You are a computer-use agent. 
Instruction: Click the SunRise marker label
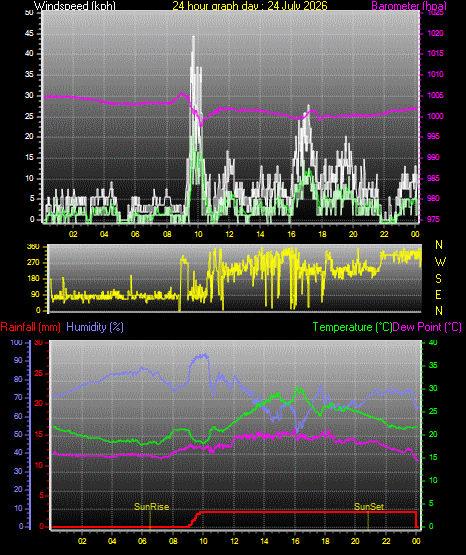pos(151,507)
